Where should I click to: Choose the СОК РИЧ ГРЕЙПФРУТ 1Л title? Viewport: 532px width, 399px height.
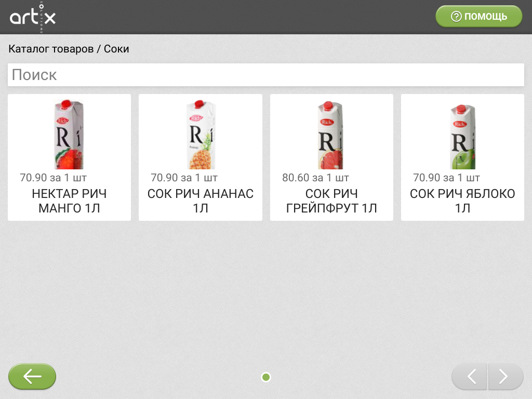coord(331,201)
